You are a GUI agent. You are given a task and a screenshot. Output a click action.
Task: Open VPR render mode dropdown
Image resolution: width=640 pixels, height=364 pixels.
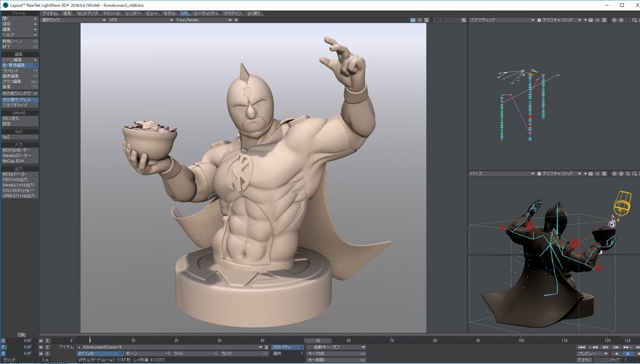click(x=141, y=20)
